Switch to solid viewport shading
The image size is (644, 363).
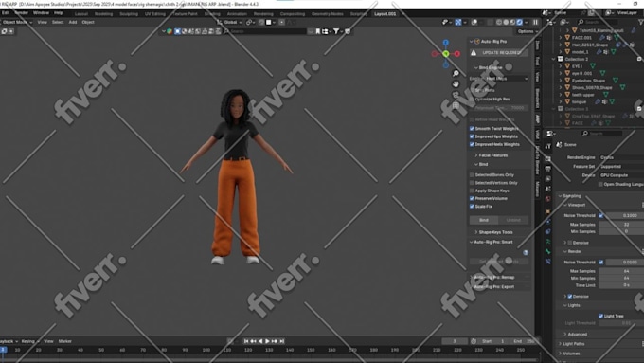tap(506, 22)
